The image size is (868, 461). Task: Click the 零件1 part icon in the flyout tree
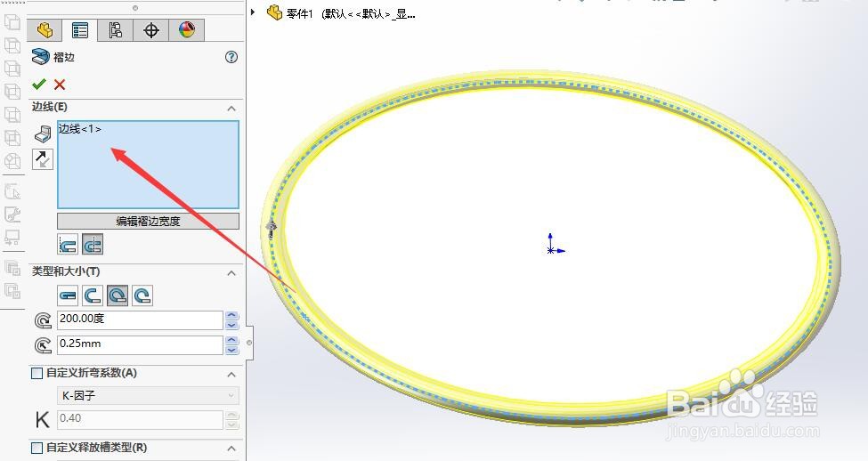[x=274, y=12]
